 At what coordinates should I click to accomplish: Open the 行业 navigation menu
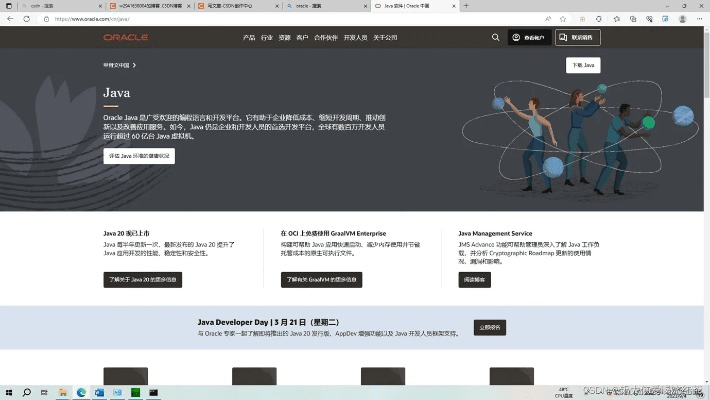(x=267, y=38)
